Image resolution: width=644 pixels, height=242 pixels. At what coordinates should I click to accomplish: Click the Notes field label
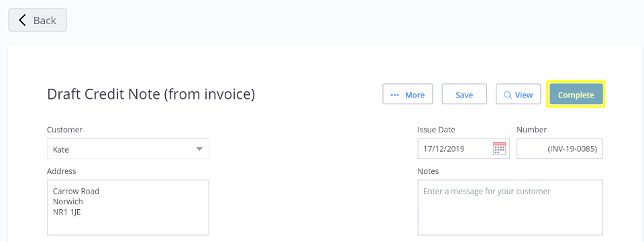(428, 171)
